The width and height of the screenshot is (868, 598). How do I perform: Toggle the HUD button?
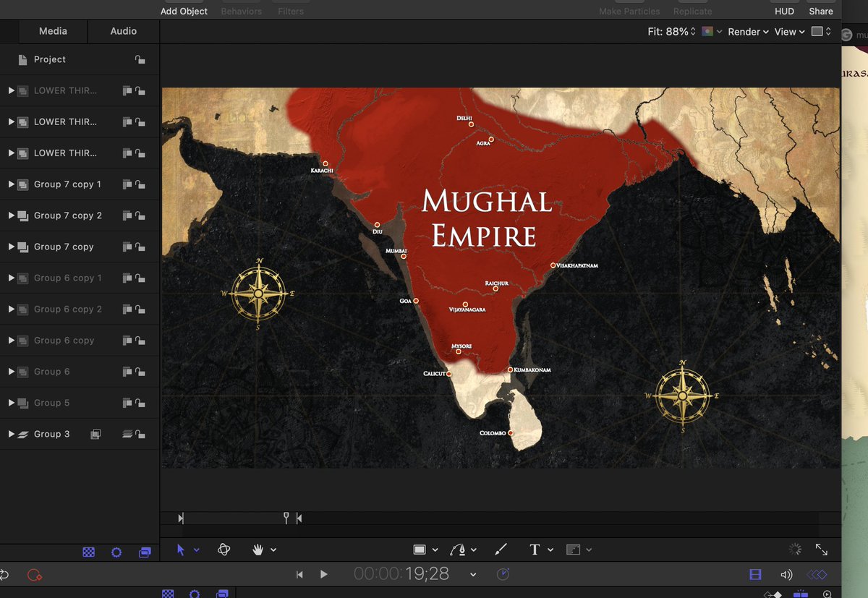(x=784, y=11)
